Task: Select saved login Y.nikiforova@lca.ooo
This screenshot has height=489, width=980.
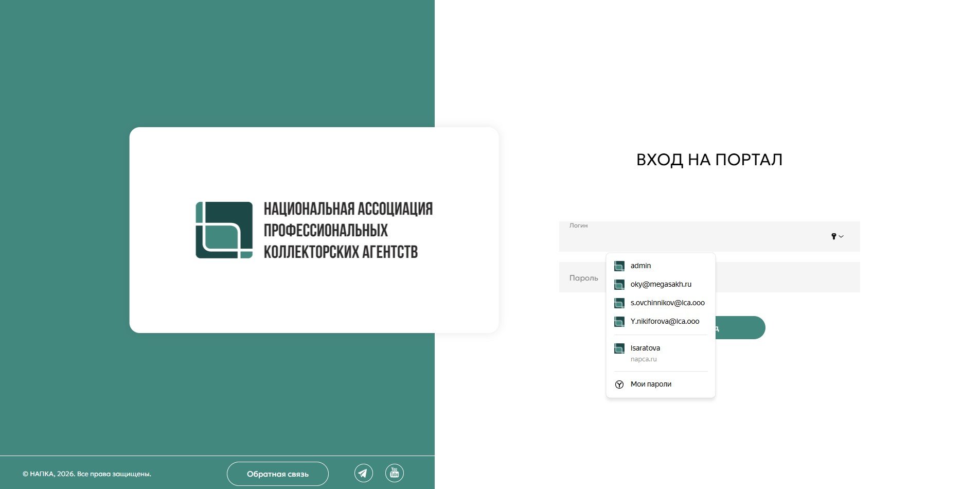Action: tap(661, 321)
